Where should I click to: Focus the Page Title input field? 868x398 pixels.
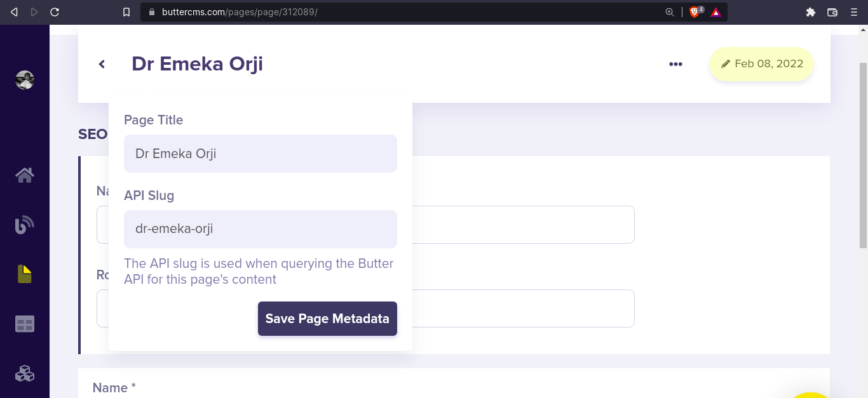click(x=261, y=154)
